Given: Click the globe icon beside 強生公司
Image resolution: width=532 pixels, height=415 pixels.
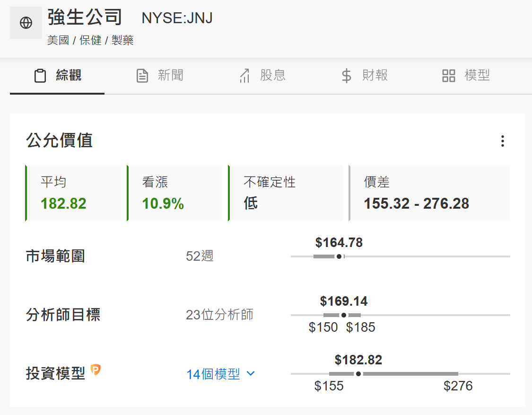Looking at the screenshot, I should (26, 23).
